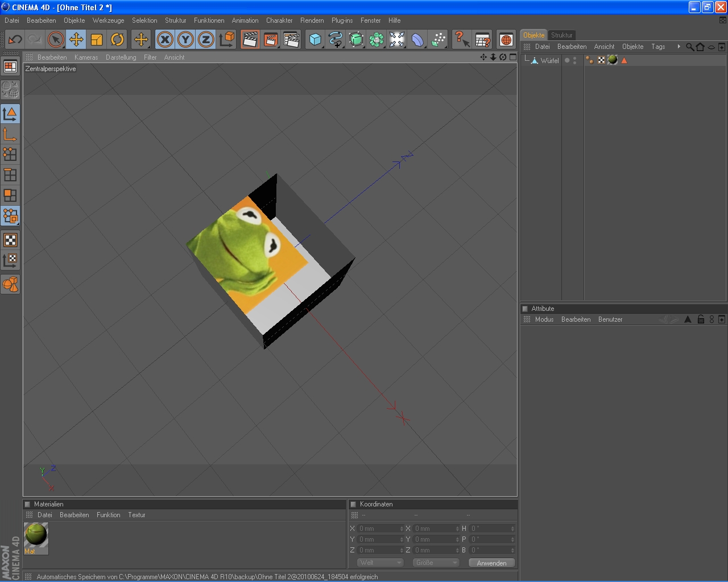728x582 pixels.
Task: Activate the Scale tool
Action: 97,39
